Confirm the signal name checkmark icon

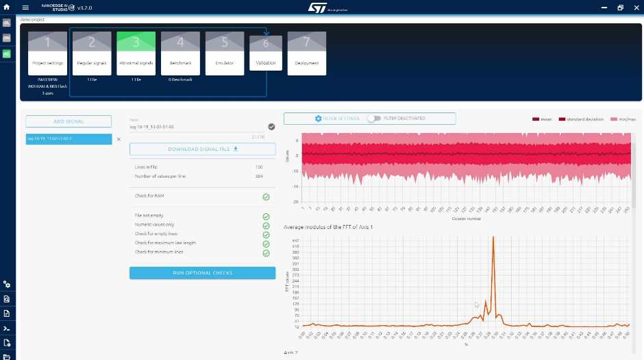point(271,127)
